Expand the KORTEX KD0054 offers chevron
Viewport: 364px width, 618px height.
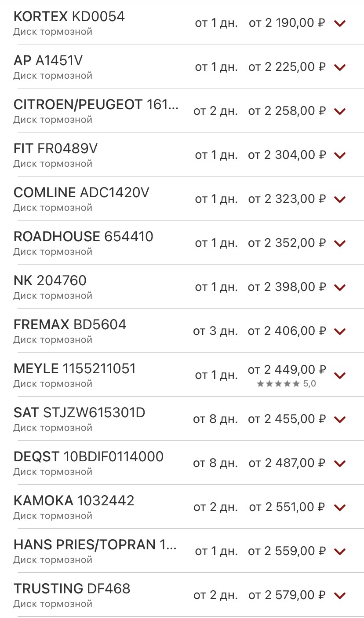coord(340,23)
